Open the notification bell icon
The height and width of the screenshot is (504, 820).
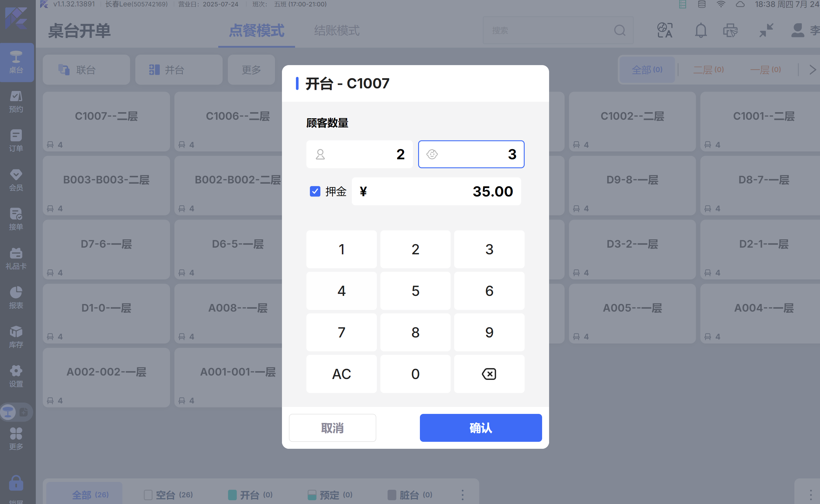701,31
